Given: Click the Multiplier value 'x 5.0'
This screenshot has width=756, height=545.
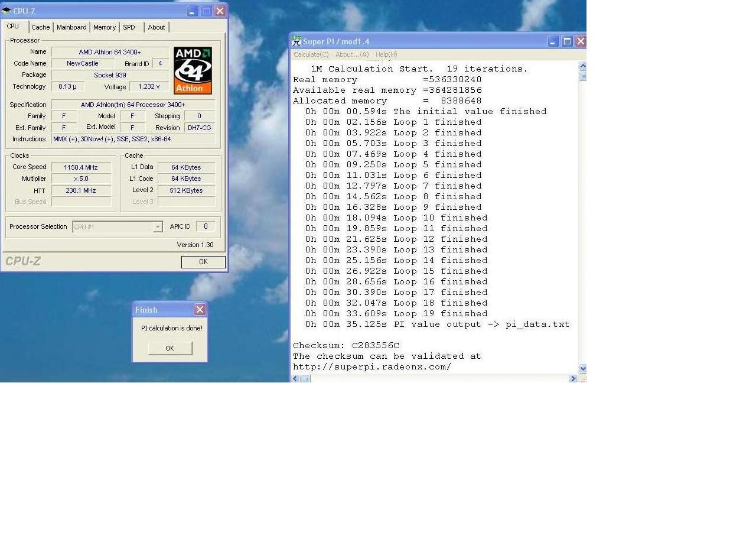Looking at the screenshot, I should pyautogui.click(x=81, y=179).
